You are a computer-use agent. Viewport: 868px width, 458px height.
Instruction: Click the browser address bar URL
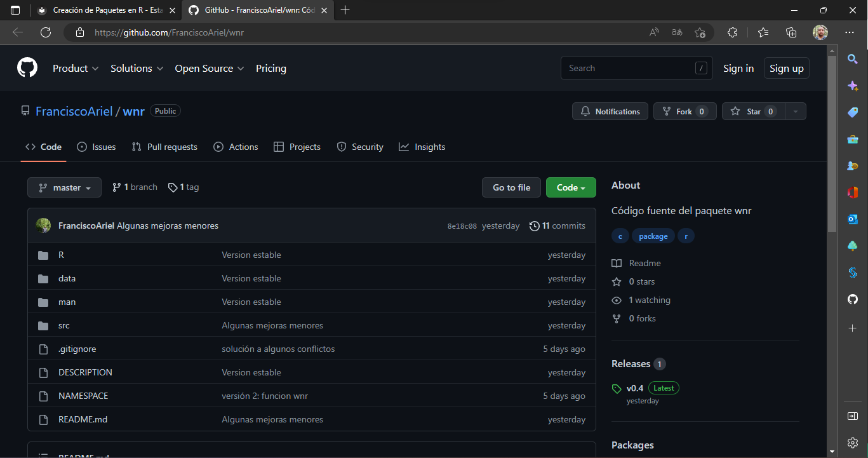(169, 32)
